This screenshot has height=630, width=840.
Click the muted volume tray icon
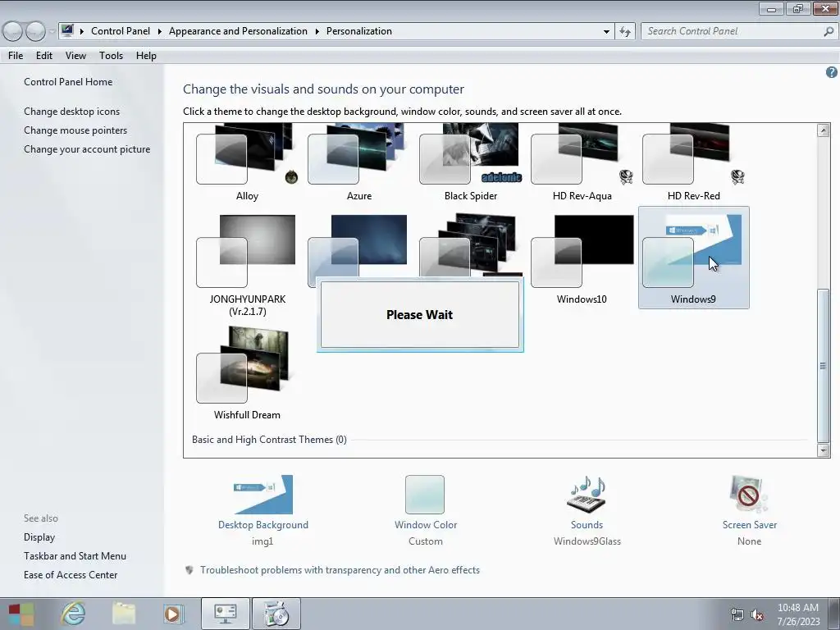(x=756, y=614)
